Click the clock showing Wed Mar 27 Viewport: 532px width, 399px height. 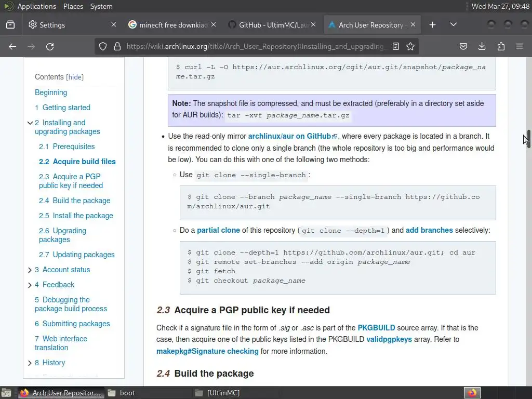(500, 6)
